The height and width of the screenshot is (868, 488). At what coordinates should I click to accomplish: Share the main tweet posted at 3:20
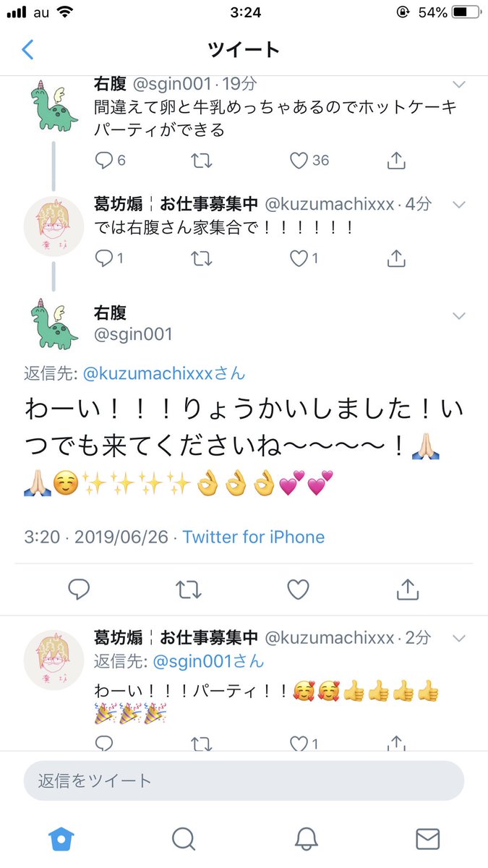[x=408, y=590]
